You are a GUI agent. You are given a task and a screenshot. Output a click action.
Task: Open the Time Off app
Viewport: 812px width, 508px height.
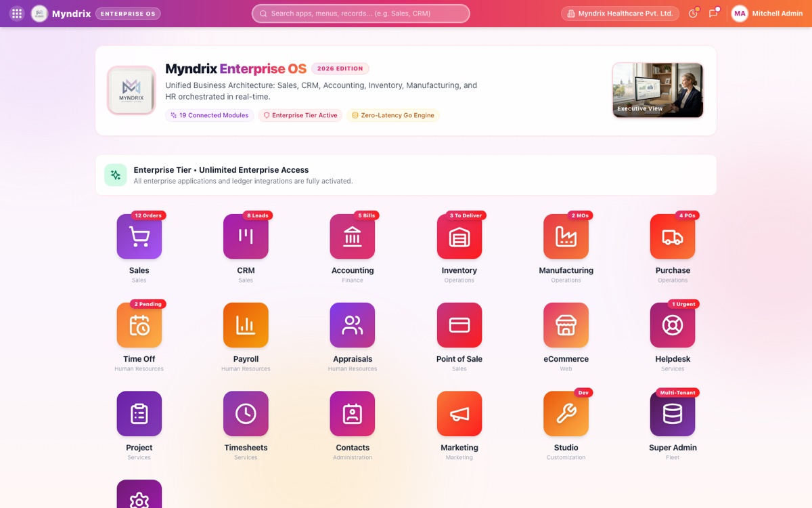pos(139,325)
